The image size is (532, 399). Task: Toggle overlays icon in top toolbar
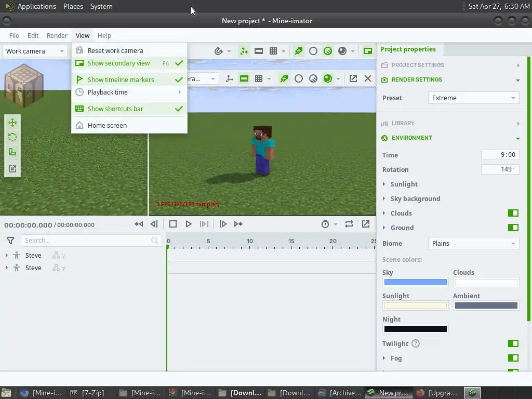244,51
